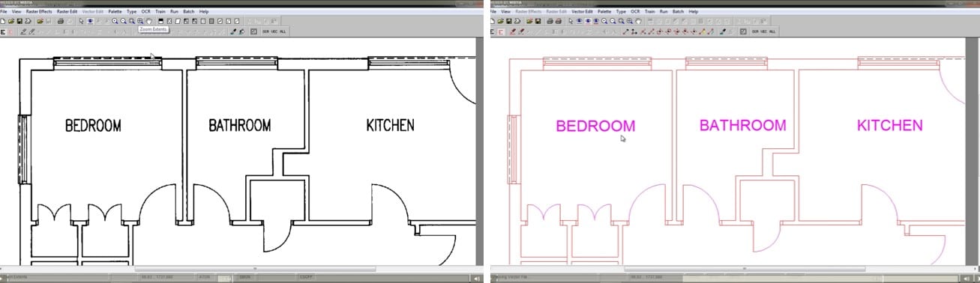Click the ALL button in the right window's toolbar

[x=772, y=31]
